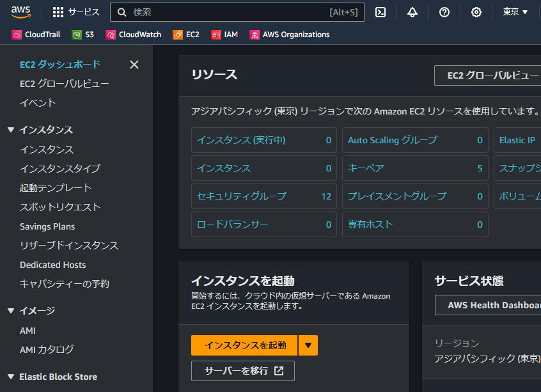Click the S3 bucket favorite icon

point(77,35)
